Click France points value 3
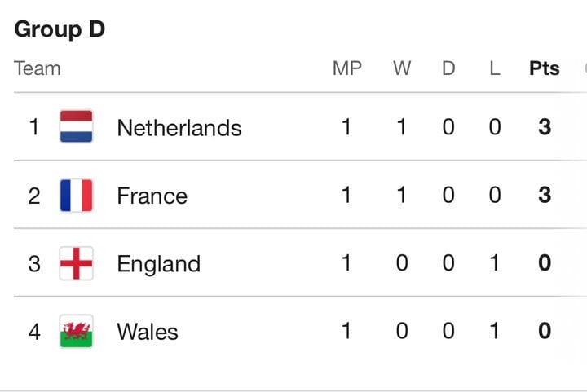 (545, 195)
